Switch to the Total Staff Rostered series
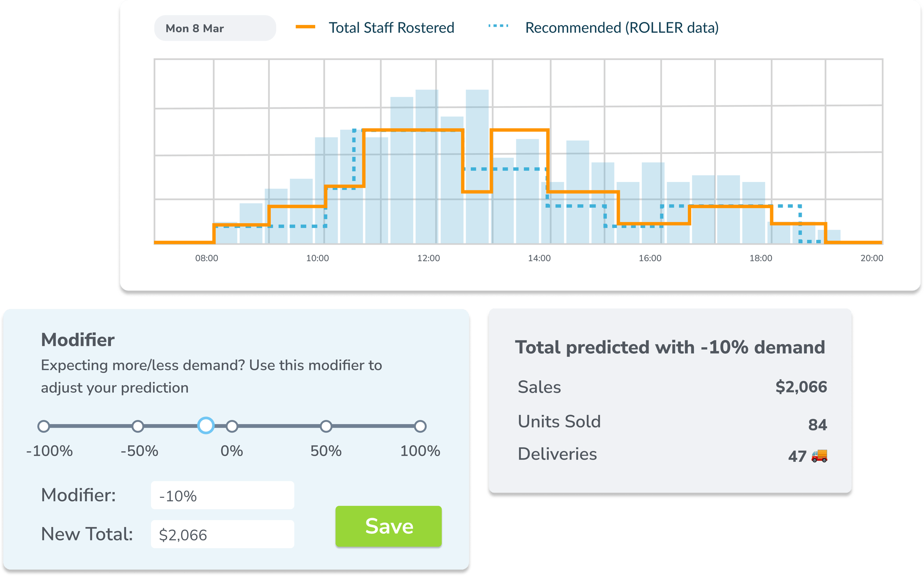 click(391, 27)
